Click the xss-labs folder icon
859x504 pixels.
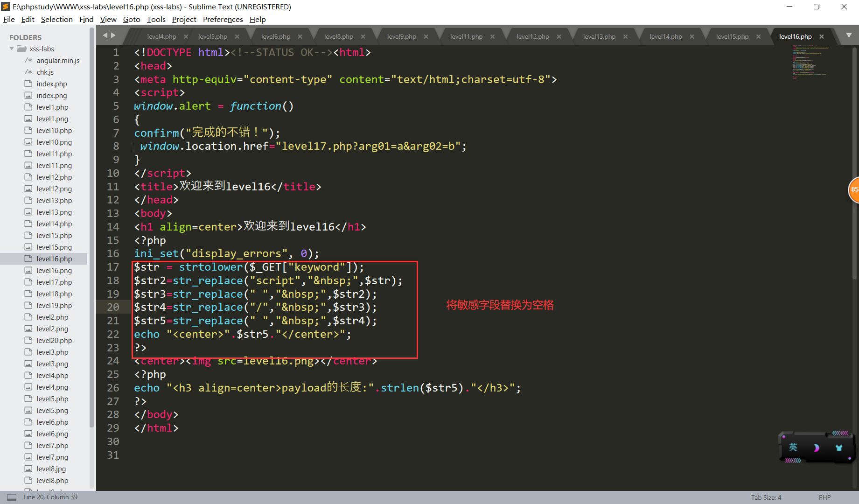22,49
